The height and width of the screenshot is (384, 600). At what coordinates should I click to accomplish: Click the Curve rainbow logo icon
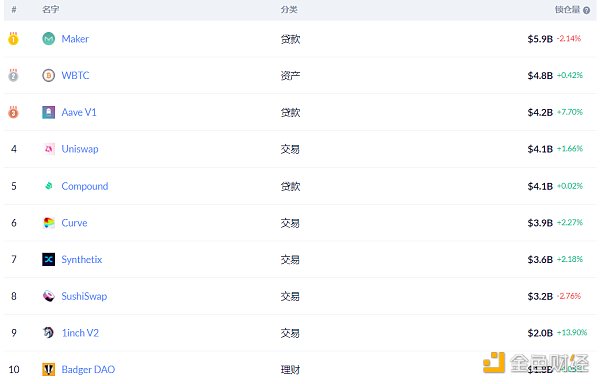click(49, 223)
